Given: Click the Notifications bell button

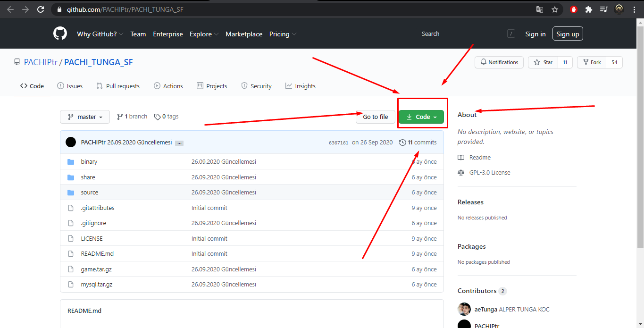Looking at the screenshot, I should (x=499, y=62).
